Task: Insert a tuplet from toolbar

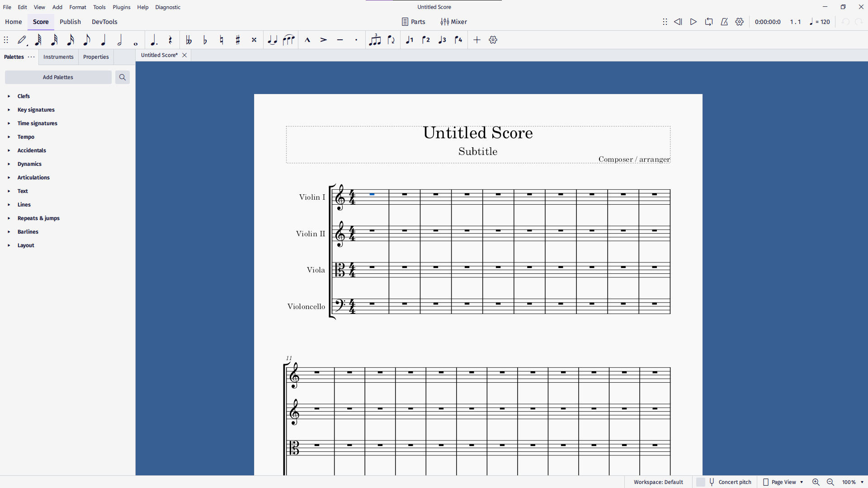Action: click(375, 40)
